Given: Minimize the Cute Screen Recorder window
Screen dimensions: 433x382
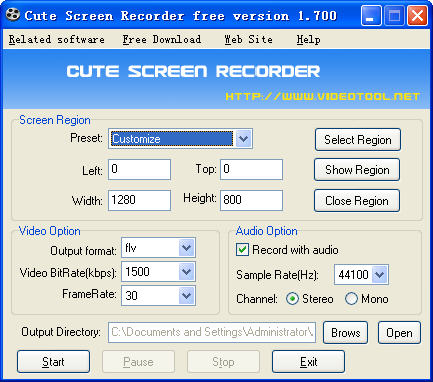Looking at the screenshot, I should (371, 15).
